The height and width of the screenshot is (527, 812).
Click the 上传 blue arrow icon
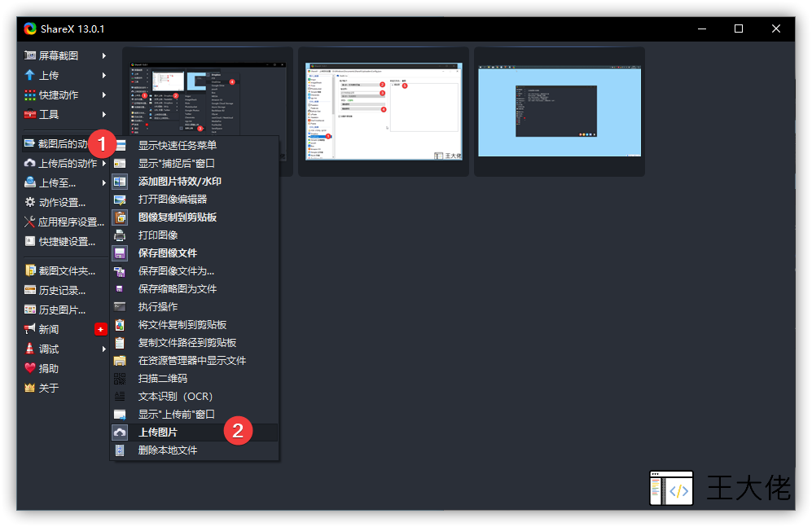tap(30, 75)
